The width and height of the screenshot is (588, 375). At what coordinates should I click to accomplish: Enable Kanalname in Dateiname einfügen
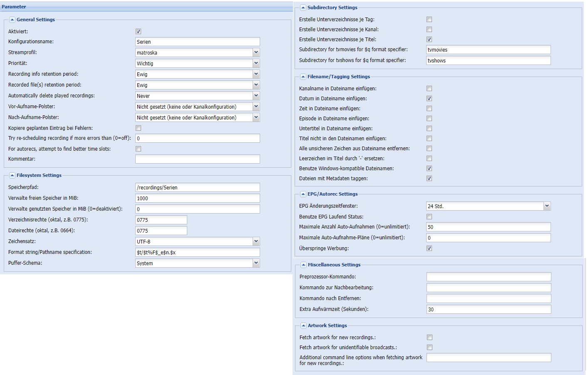[429, 88]
